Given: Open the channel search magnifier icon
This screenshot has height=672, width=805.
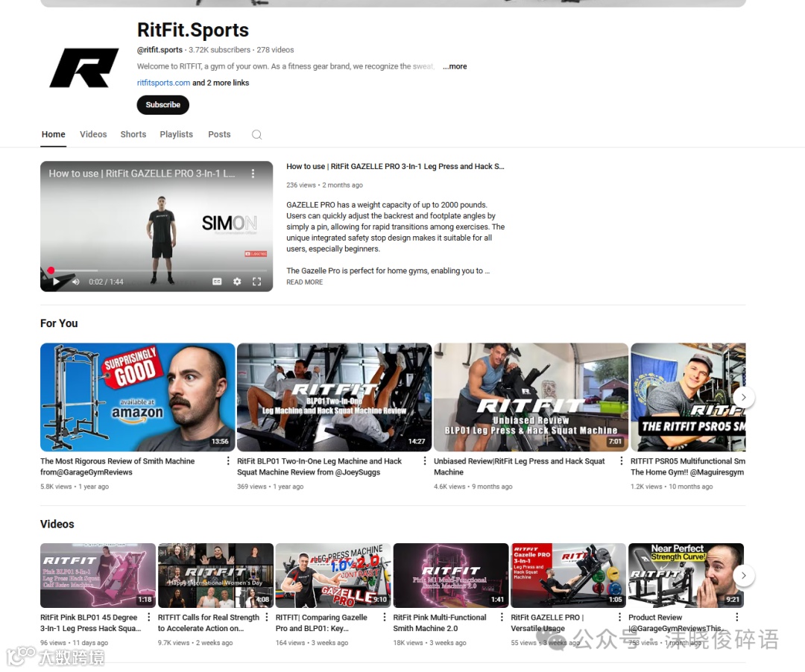Looking at the screenshot, I should tap(256, 134).
